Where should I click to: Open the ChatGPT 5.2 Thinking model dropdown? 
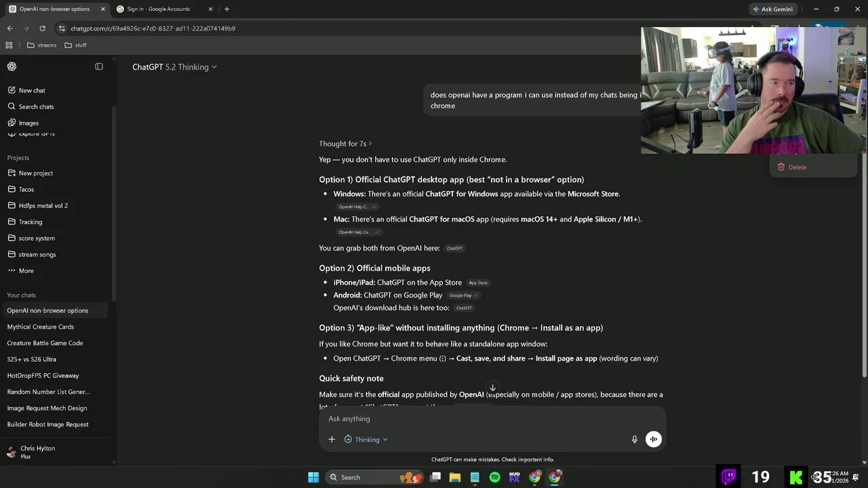coord(174,67)
